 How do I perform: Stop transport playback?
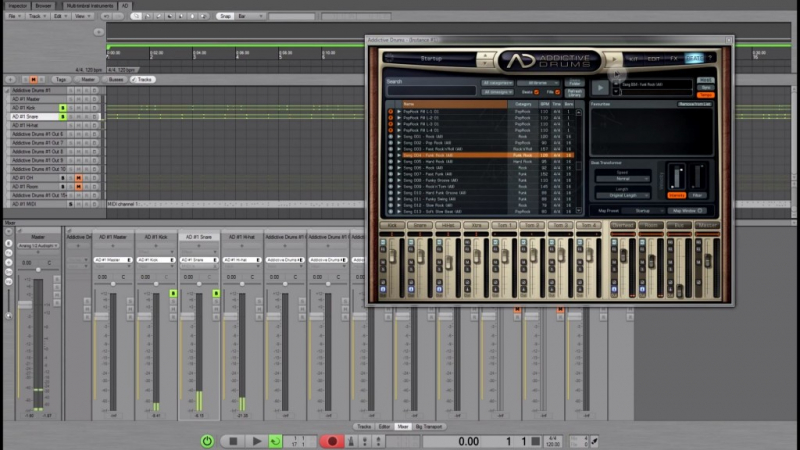click(233, 441)
